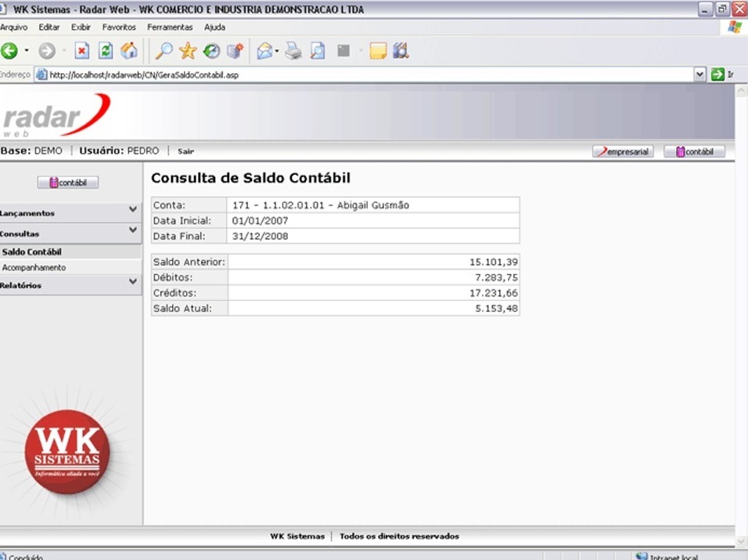
Task: Open the Search magnifier in the toolbar
Action: pyautogui.click(x=164, y=52)
